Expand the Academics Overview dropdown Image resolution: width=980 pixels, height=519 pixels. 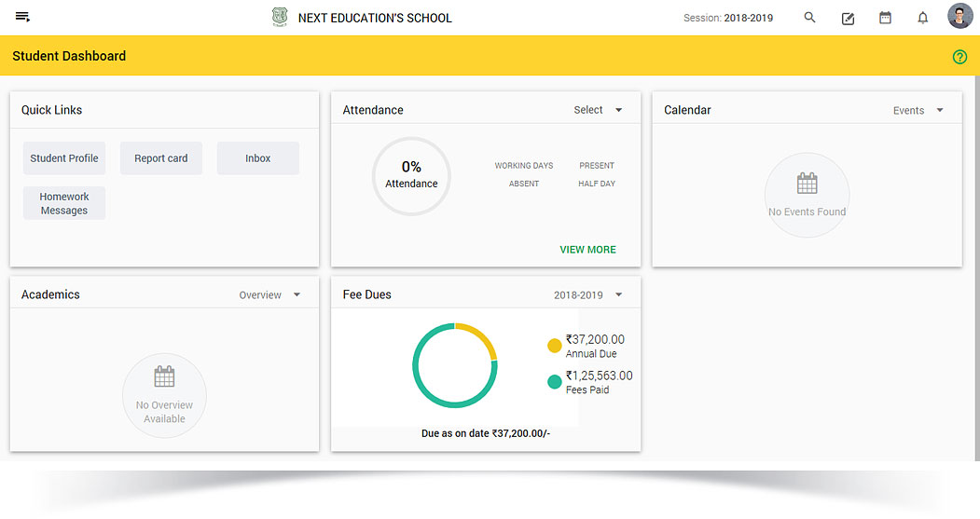click(x=270, y=294)
